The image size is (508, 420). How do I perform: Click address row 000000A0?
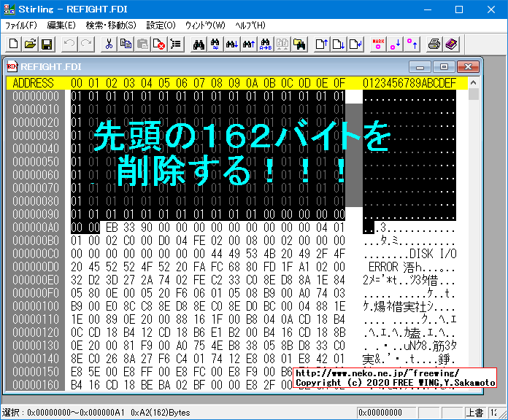36,227
